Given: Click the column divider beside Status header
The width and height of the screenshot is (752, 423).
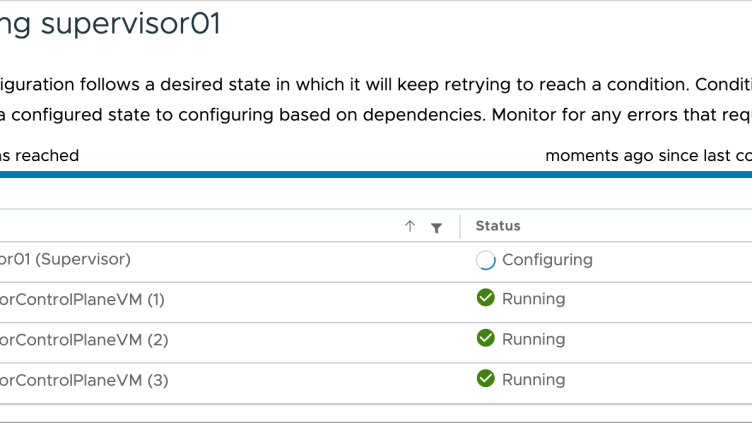Looking at the screenshot, I should point(460,227).
